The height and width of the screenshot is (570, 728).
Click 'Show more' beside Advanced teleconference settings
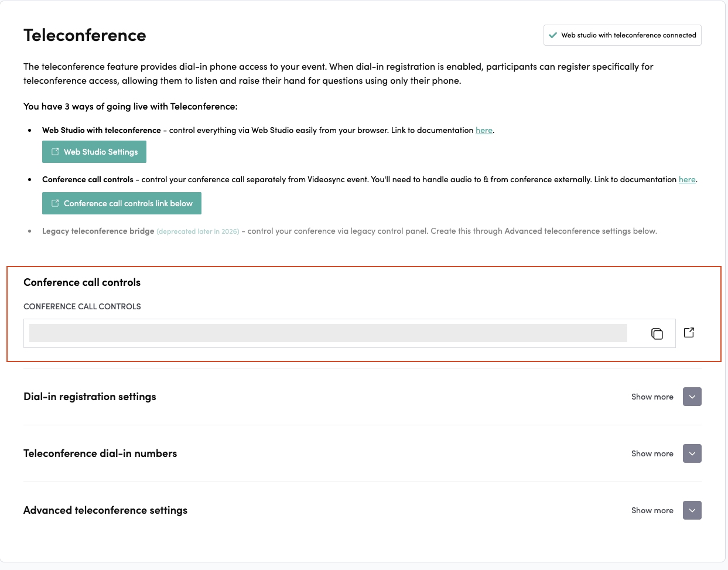point(652,510)
